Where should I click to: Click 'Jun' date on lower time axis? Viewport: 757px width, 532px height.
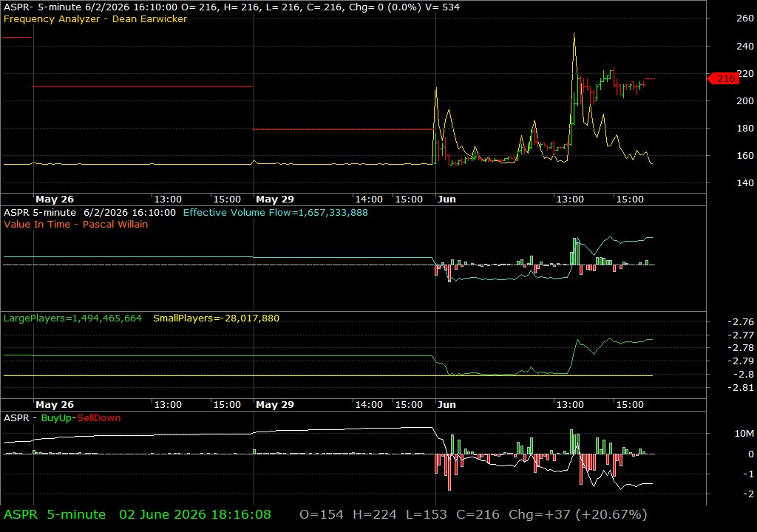[x=447, y=405]
